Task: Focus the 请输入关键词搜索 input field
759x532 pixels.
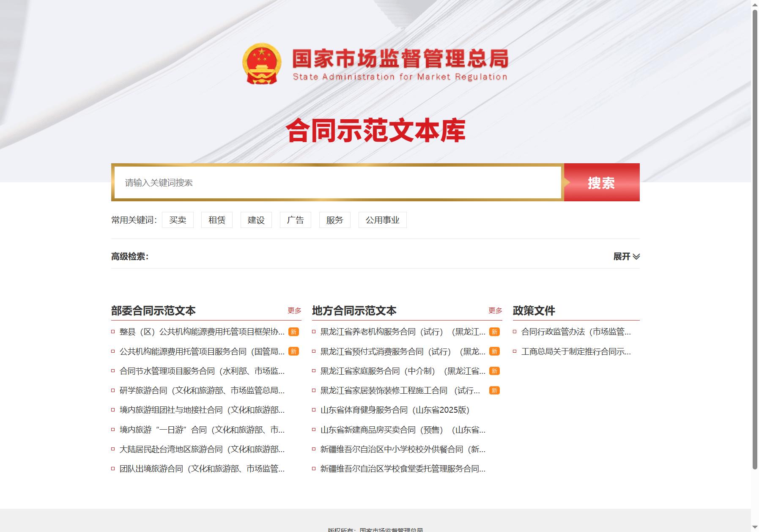Action: 337,182
